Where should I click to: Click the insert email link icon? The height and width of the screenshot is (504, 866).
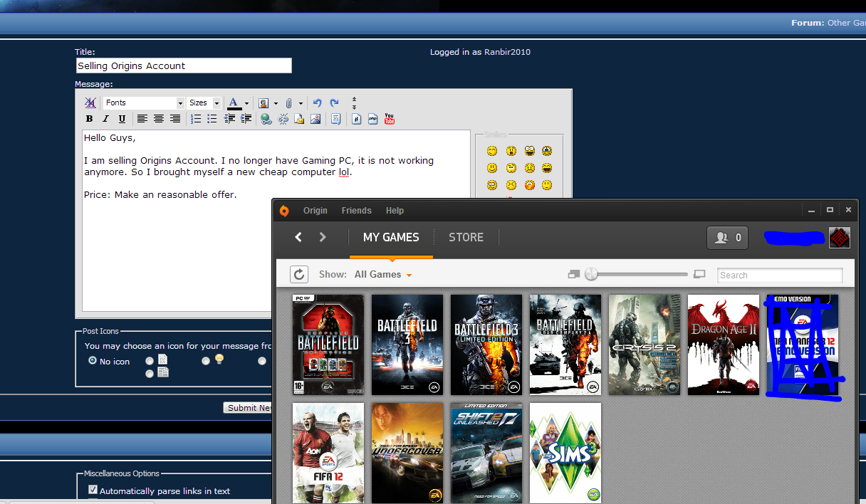[299, 119]
